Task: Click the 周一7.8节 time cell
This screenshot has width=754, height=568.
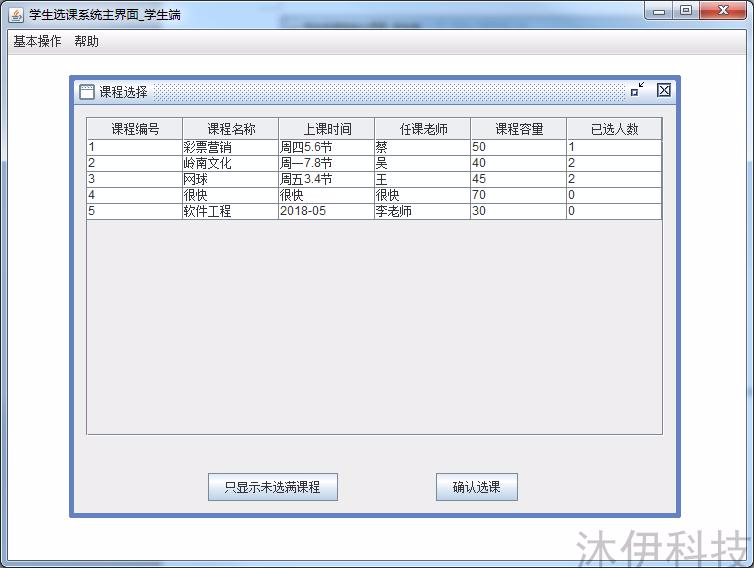Action: click(327, 163)
